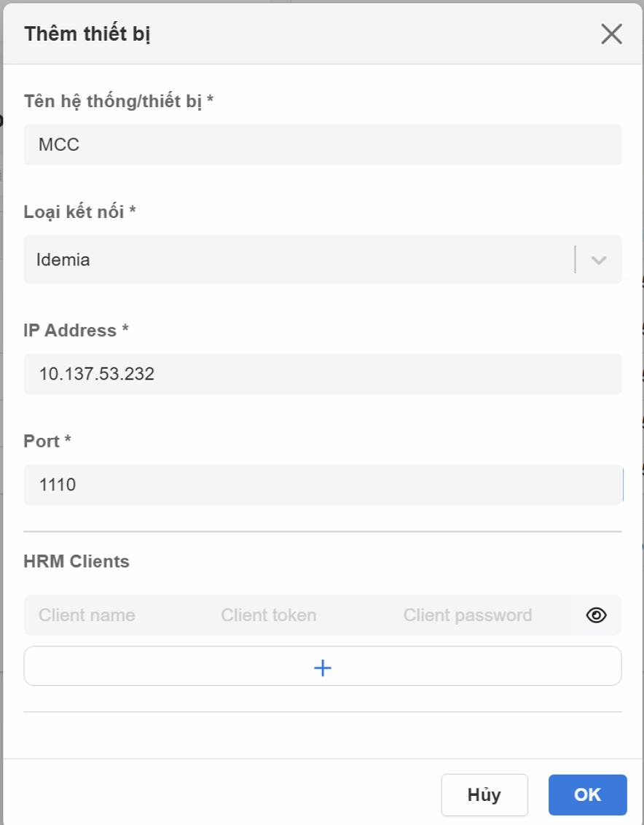Click the vertical divider beside dropdown arrow
This screenshot has height=825, width=644.
pyautogui.click(x=575, y=259)
